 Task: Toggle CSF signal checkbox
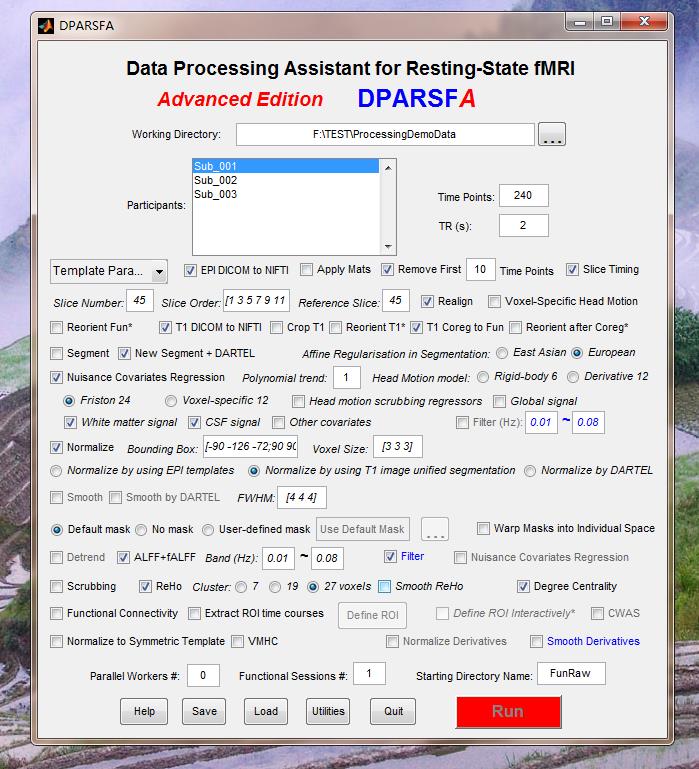click(194, 423)
